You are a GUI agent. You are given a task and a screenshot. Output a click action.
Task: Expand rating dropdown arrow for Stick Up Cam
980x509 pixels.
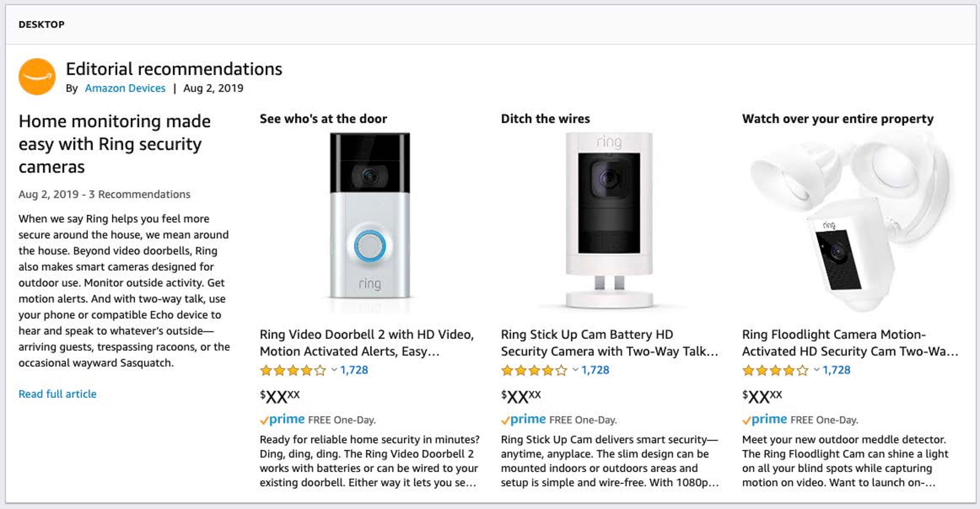pyautogui.click(x=575, y=370)
